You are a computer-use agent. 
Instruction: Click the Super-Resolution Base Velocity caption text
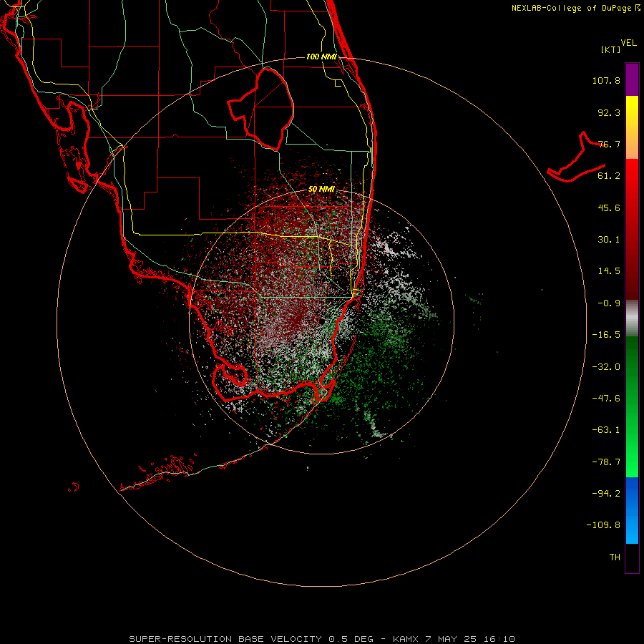click(x=322, y=639)
